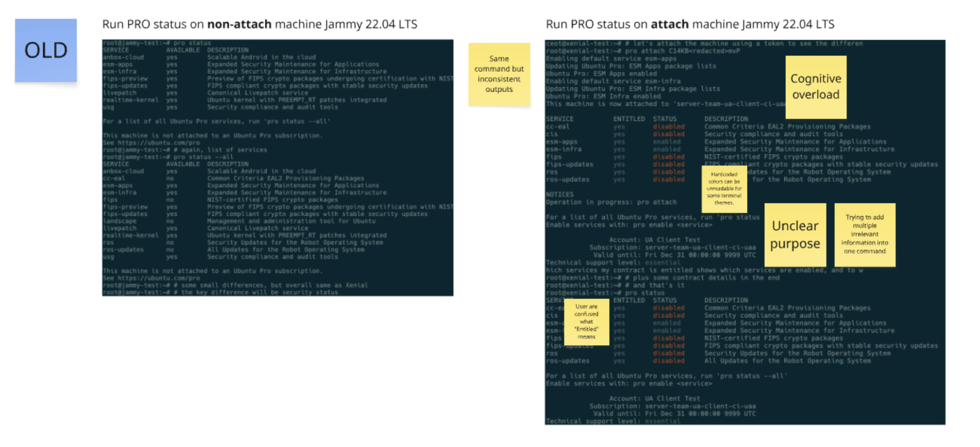Click '# plus some contract details in the end'
The width and height of the screenshot is (980, 447).
click(663, 278)
